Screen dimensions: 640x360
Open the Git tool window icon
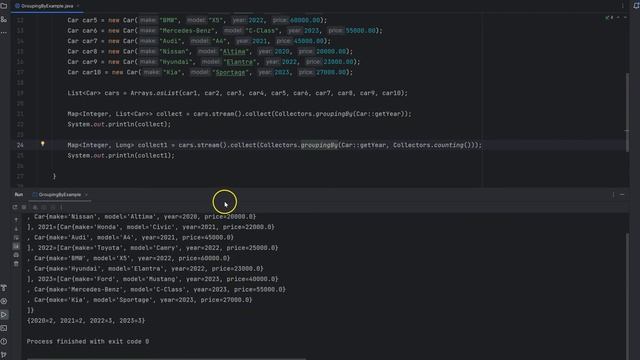4,355
